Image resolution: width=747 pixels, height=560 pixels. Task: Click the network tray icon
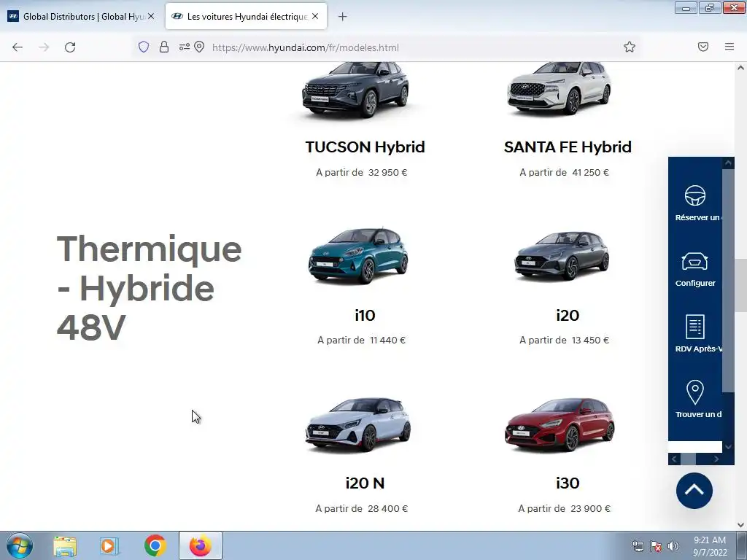click(x=638, y=546)
